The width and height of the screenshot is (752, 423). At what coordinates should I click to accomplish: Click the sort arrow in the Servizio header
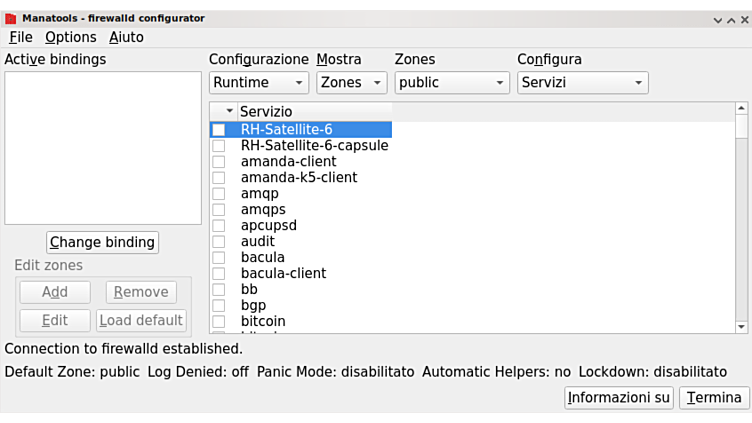229,112
